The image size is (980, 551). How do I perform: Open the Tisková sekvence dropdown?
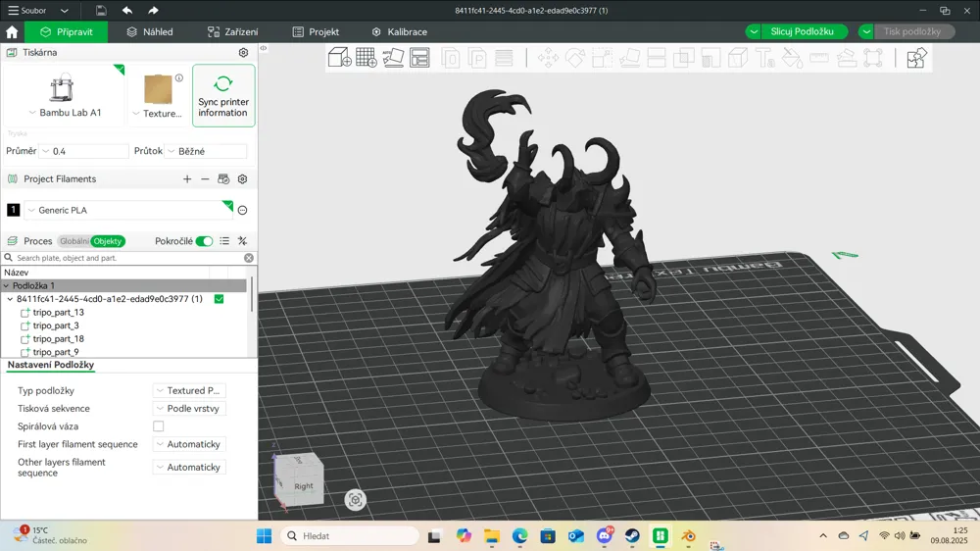[189, 409]
